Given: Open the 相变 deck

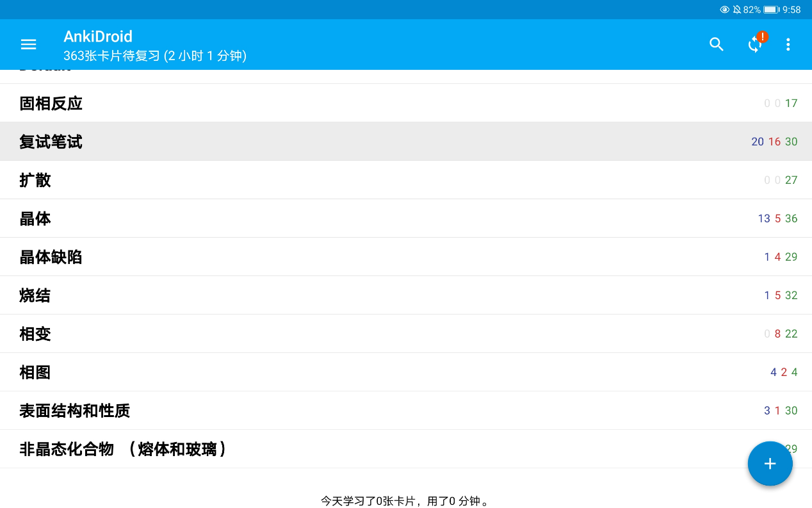Looking at the screenshot, I should (x=406, y=334).
